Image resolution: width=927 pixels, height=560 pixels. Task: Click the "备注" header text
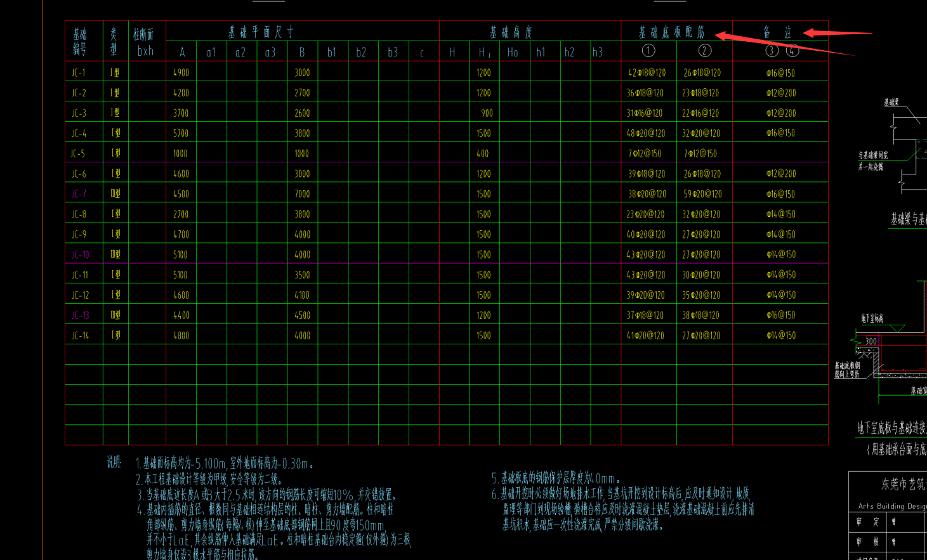pyautogui.click(x=778, y=32)
